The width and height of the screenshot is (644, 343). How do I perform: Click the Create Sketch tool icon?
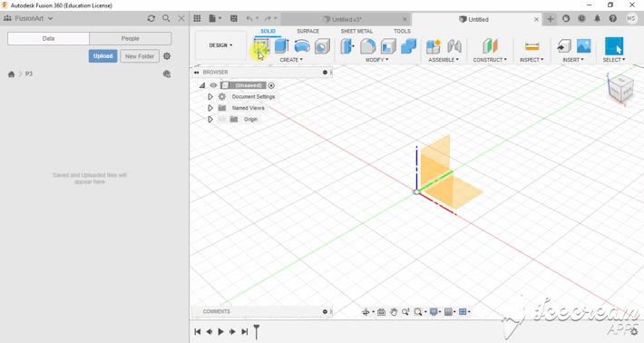click(x=261, y=47)
